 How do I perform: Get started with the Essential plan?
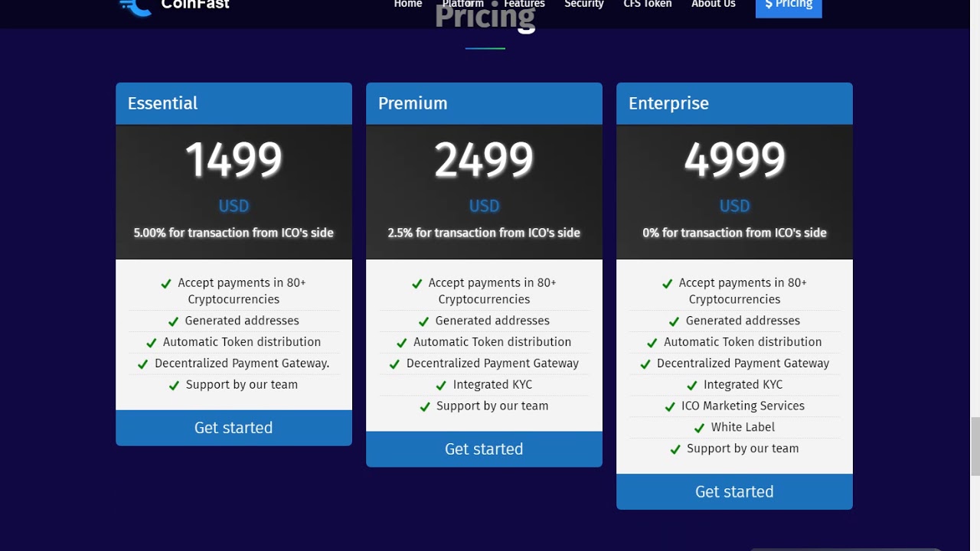pyautogui.click(x=234, y=428)
